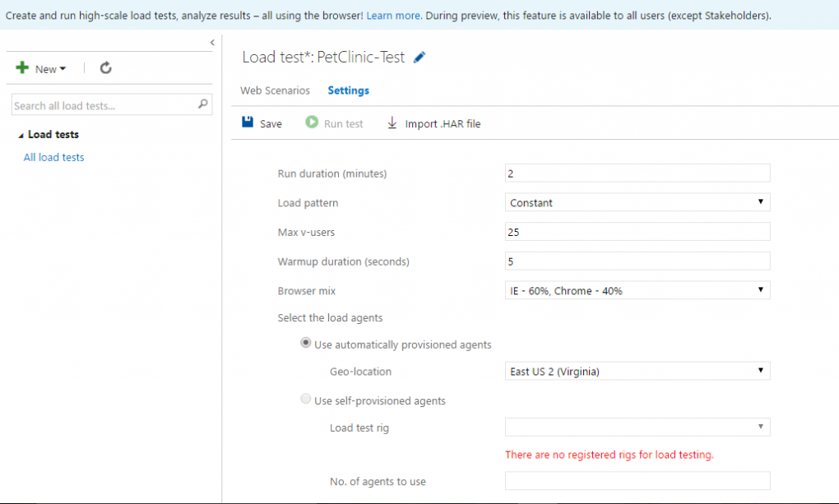Click the Run test label
Viewport: 839px width, 504px height.
pos(344,123)
